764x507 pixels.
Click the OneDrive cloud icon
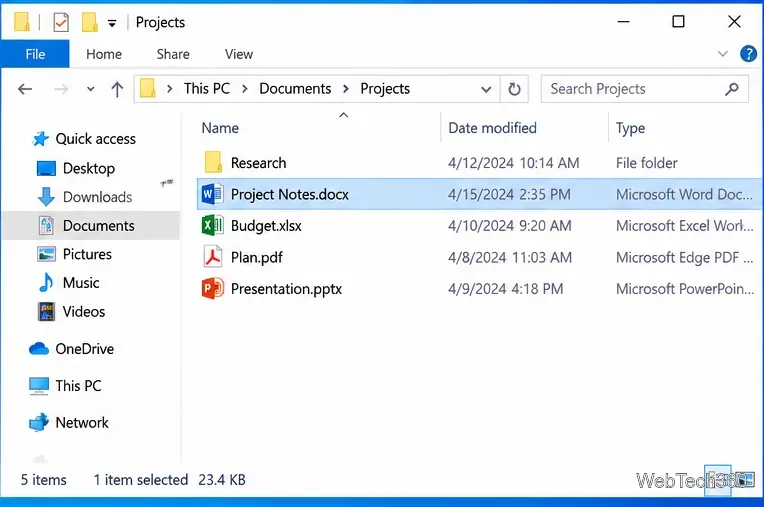(x=39, y=349)
